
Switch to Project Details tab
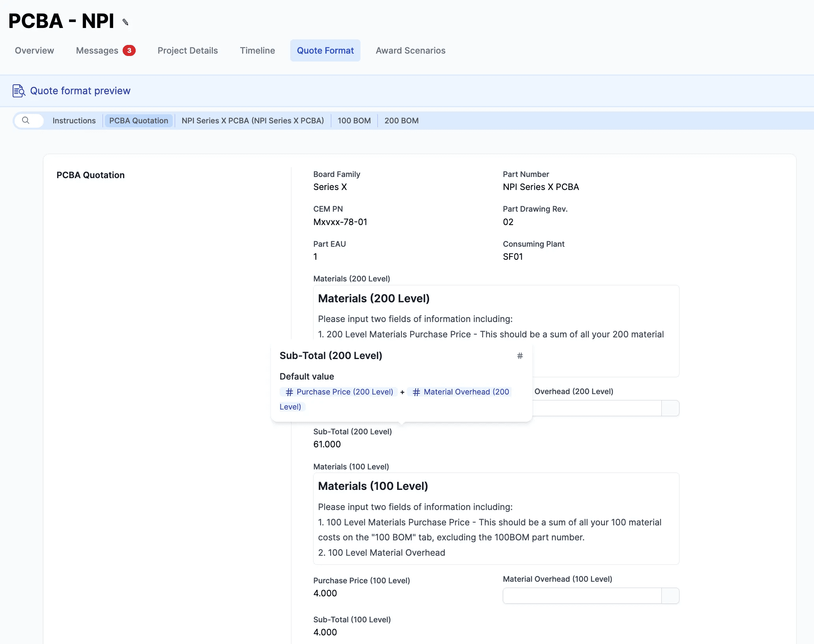coord(188,50)
